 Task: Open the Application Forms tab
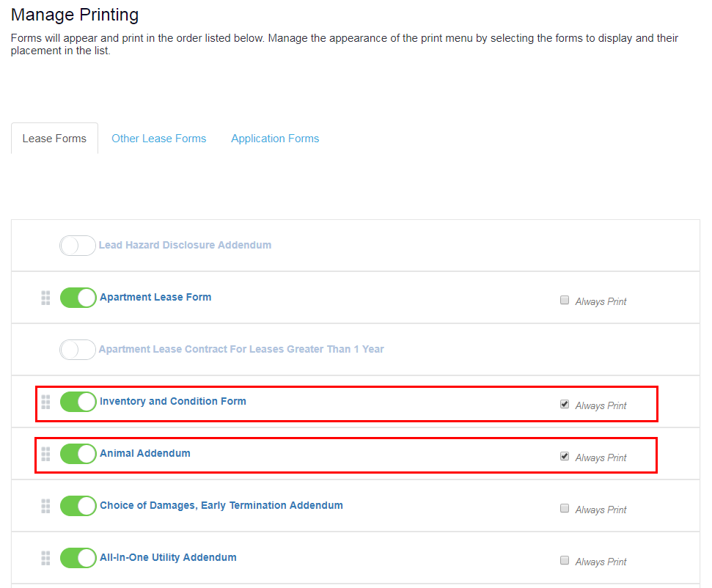[275, 139]
